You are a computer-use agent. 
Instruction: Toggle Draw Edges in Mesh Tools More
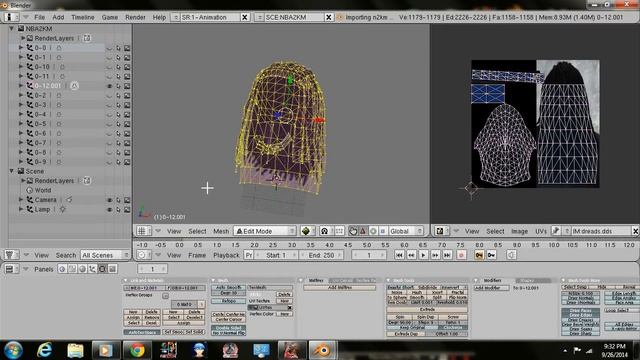coord(580,315)
